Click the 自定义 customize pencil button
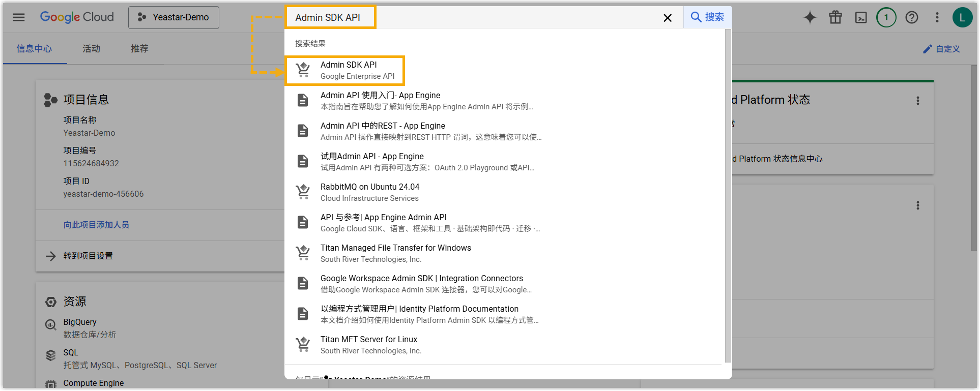 coord(941,49)
